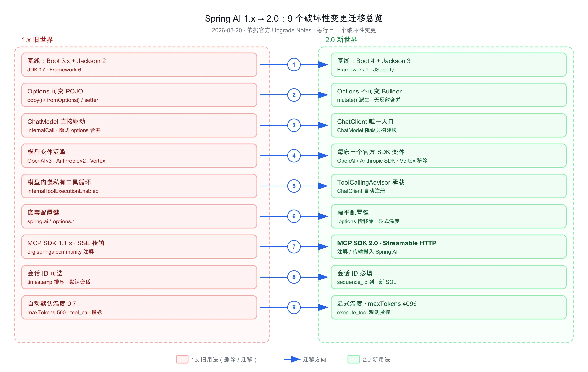588x372 pixels.
Task: Click circle badge number 8
Action: click(294, 277)
